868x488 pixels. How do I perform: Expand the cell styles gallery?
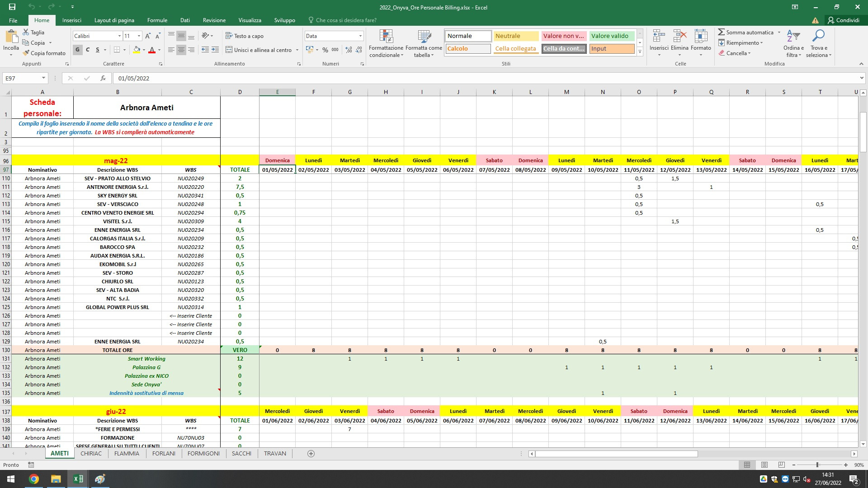640,52
